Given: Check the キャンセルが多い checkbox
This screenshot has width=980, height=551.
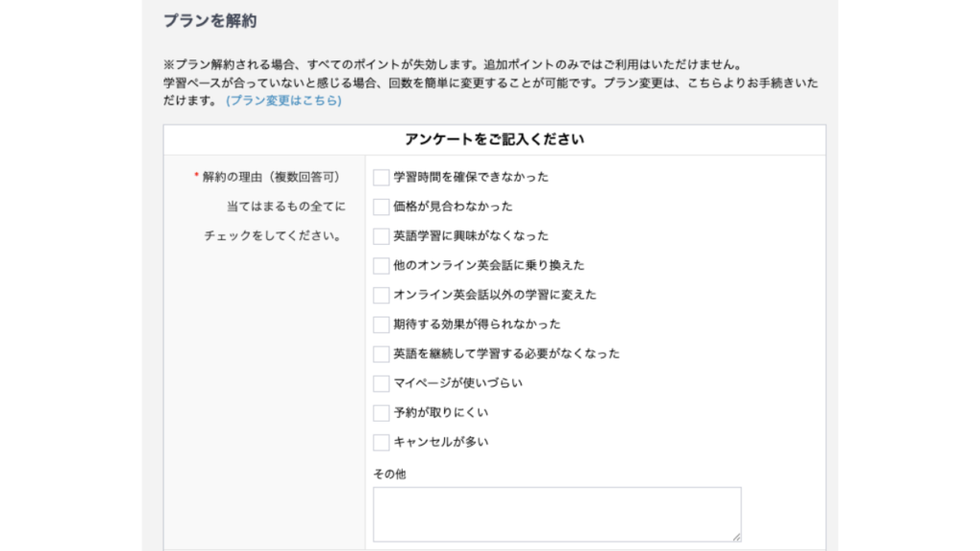Looking at the screenshot, I should point(381,442).
